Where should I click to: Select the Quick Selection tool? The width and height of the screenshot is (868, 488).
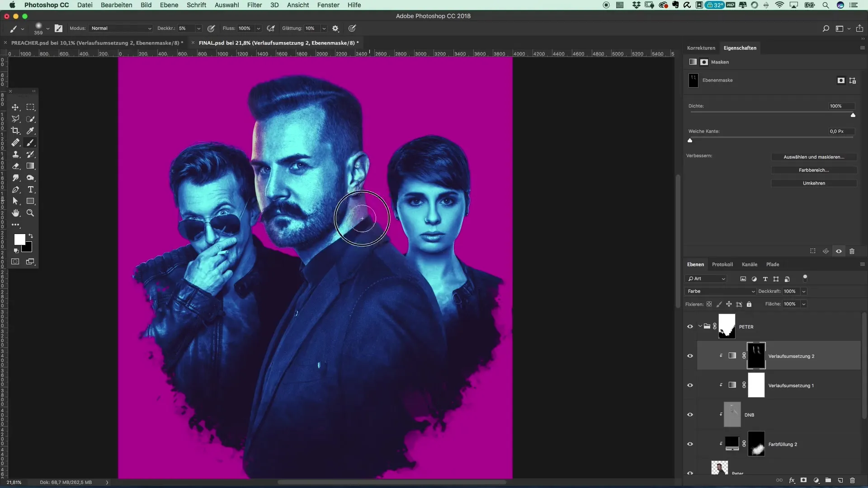click(x=30, y=119)
